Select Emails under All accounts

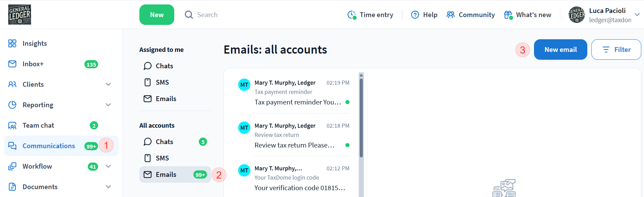(166, 174)
